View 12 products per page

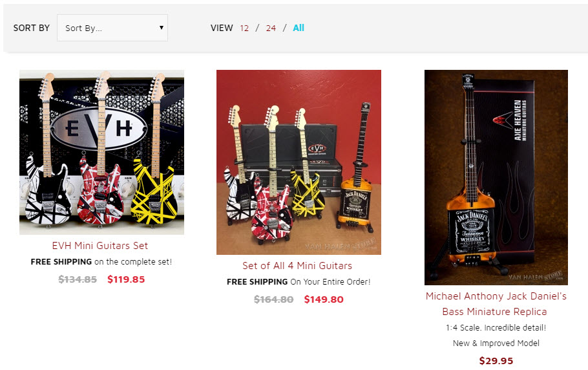[x=244, y=28]
